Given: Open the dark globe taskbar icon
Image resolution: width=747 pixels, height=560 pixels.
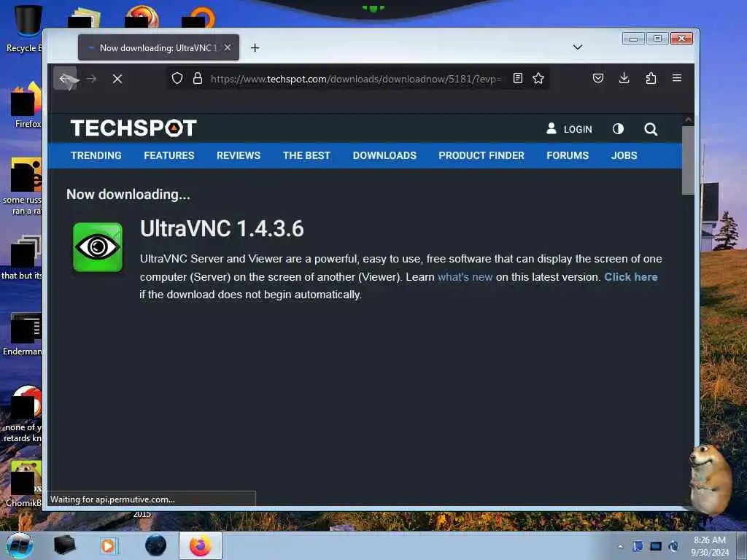Looking at the screenshot, I should click(156, 545).
